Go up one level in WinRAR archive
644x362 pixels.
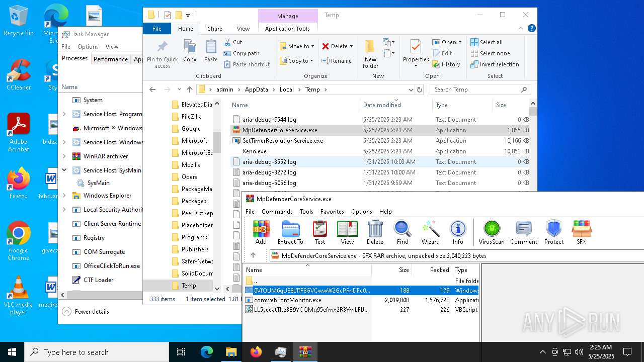pyautogui.click(x=253, y=255)
